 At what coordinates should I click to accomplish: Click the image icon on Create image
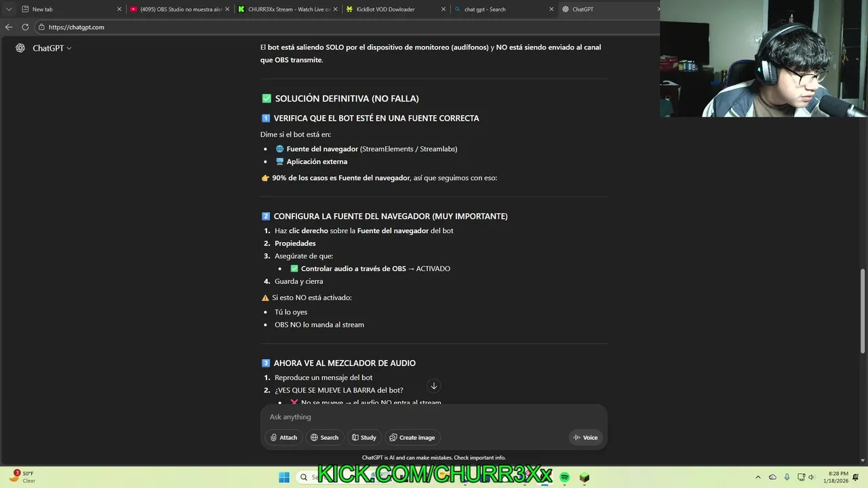pos(393,438)
